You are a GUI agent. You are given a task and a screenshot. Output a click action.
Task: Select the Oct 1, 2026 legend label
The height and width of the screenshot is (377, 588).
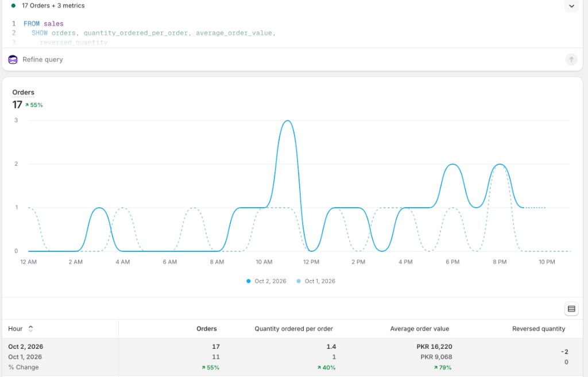(x=320, y=281)
